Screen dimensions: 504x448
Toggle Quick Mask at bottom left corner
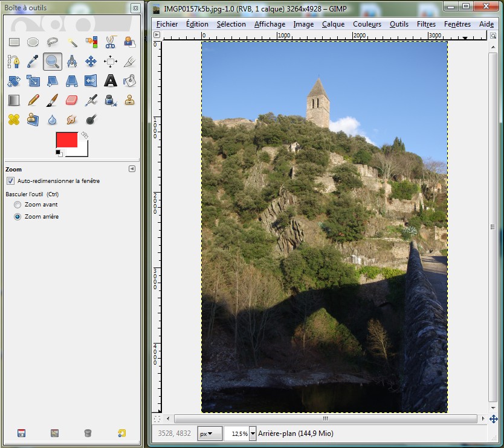tap(157, 419)
